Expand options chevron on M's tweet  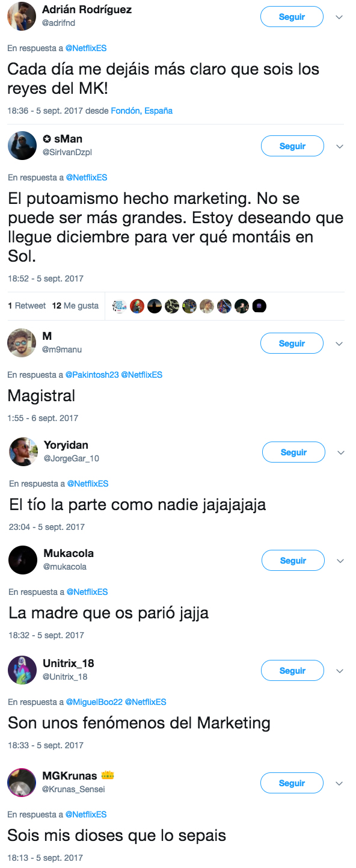[x=339, y=344]
